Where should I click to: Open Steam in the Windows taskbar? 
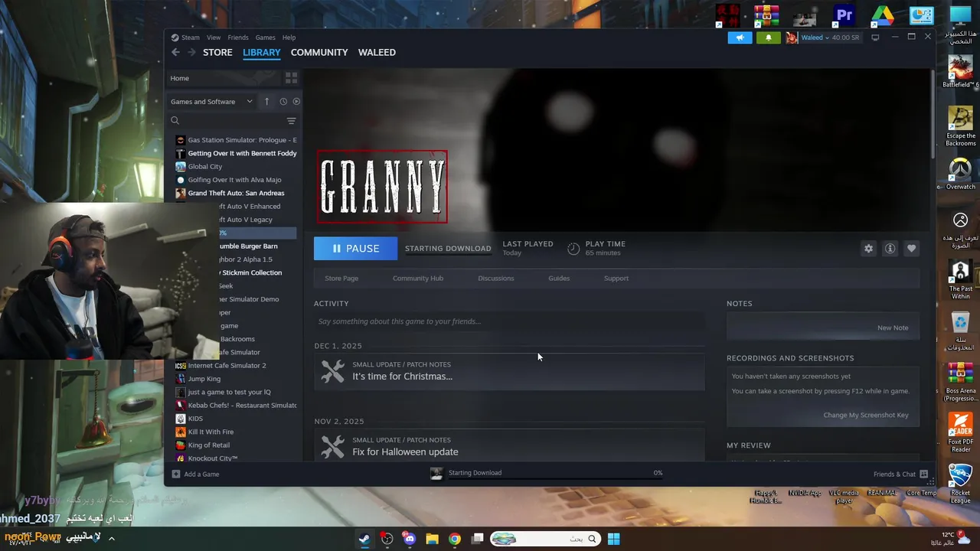point(364,539)
